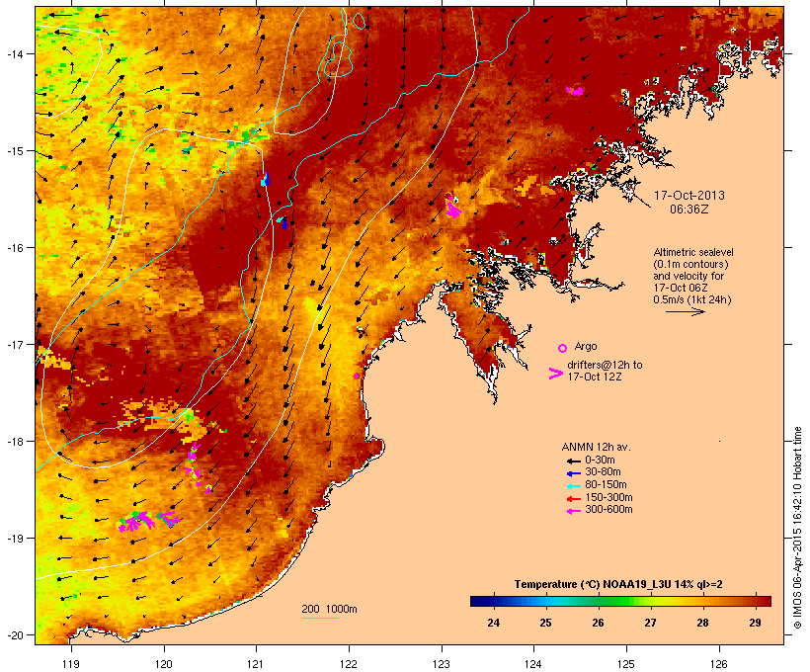This screenshot has height=672, width=810.
Task: Click the latitude axis label -20
Action: point(14,634)
